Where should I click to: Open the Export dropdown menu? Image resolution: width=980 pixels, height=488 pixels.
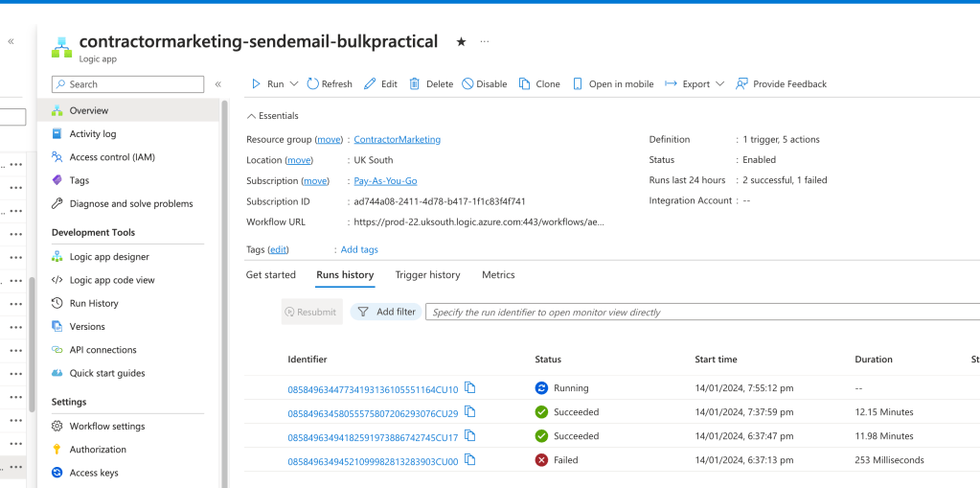click(x=695, y=83)
